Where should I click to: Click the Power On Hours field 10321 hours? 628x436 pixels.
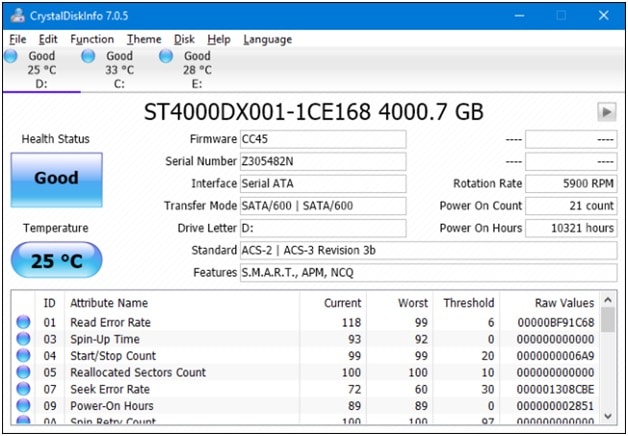tap(571, 228)
